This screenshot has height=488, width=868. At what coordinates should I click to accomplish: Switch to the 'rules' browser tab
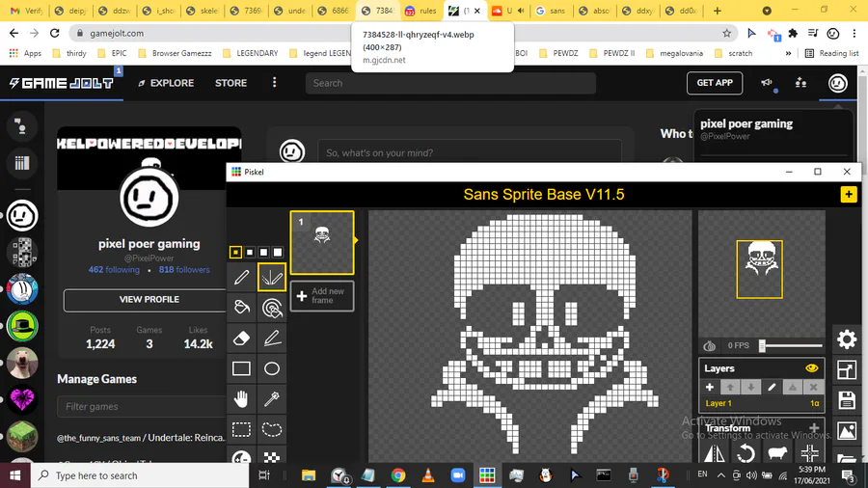point(421,11)
